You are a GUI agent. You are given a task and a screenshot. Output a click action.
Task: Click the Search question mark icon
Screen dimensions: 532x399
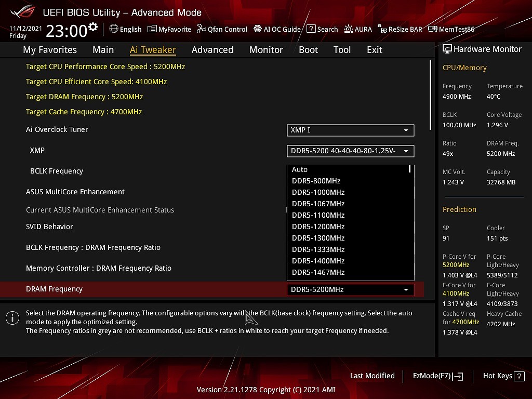[311, 29]
